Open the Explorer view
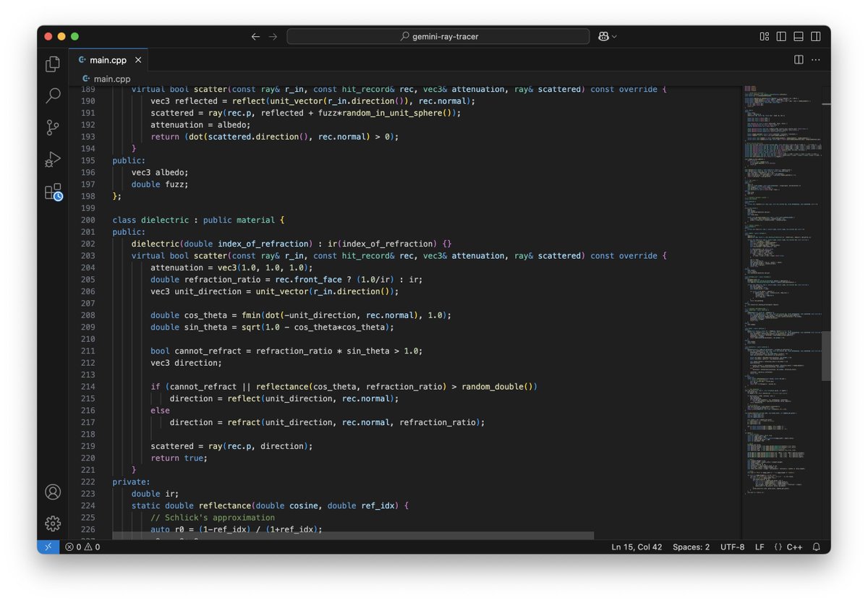The width and height of the screenshot is (868, 603). [x=52, y=64]
